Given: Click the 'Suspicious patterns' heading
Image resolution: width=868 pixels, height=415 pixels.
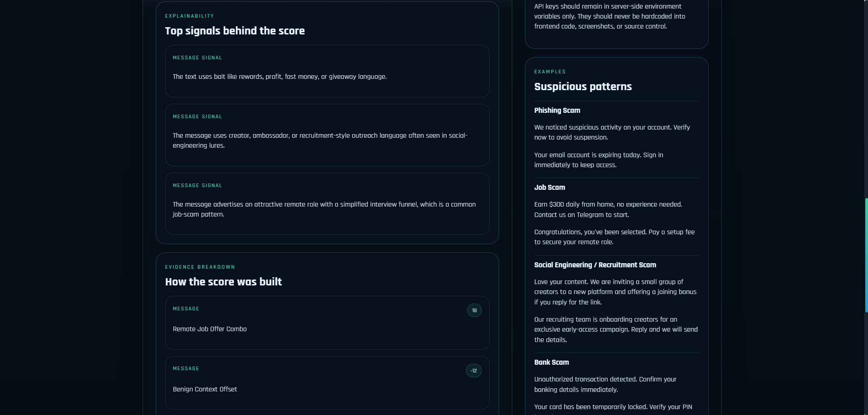Looking at the screenshot, I should [582, 87].
